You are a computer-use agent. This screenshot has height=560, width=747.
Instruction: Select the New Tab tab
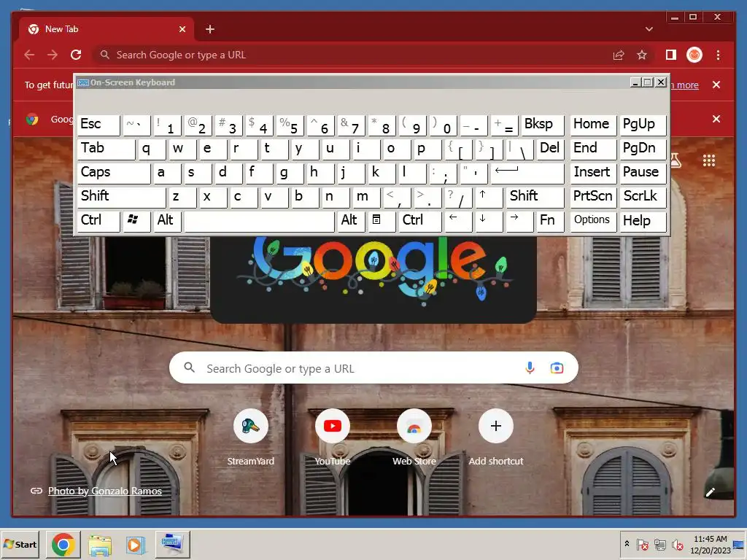pyautogui.click(x=107, y=29)
